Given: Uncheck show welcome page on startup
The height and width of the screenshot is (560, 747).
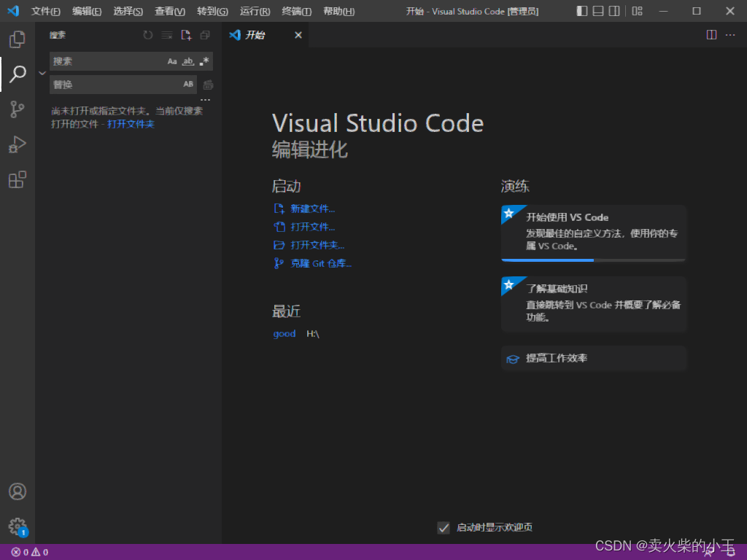Looking at the screenshot, I should point(444,528).
